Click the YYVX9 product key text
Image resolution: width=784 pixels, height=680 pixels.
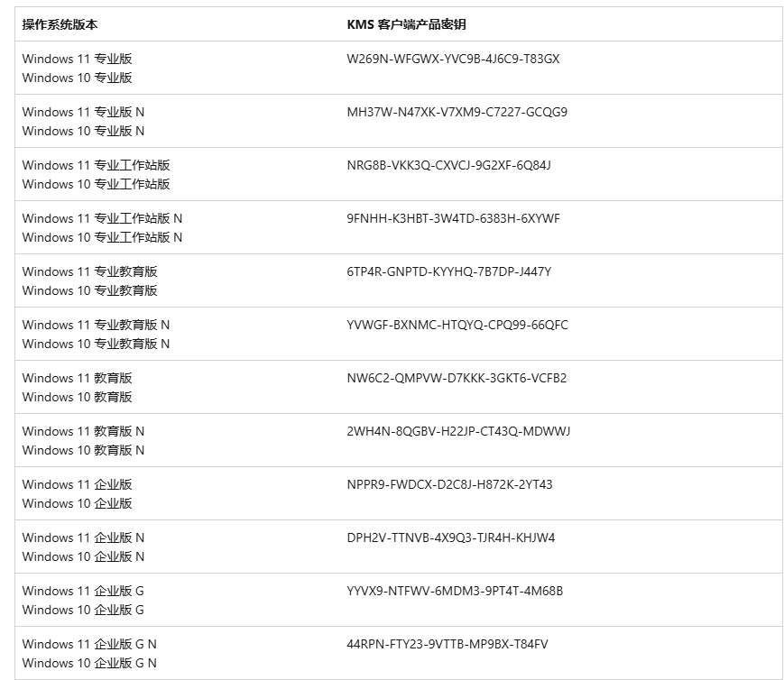455,591
